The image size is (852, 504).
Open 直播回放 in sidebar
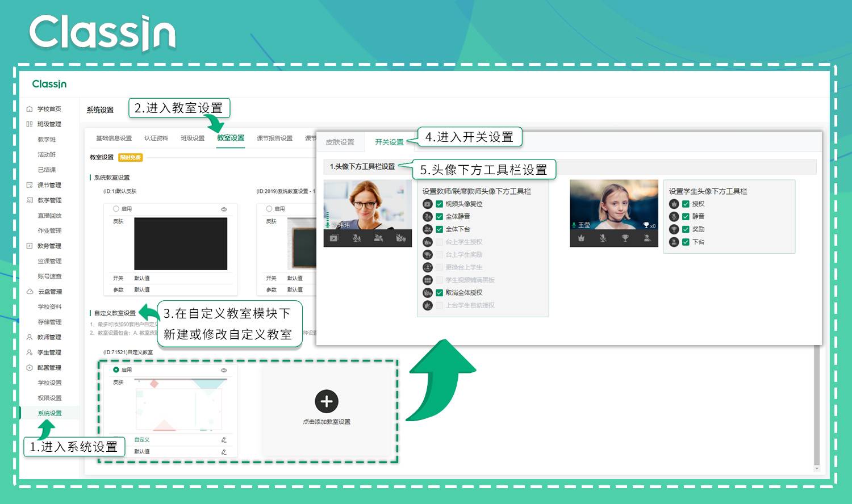pos(49,216)
